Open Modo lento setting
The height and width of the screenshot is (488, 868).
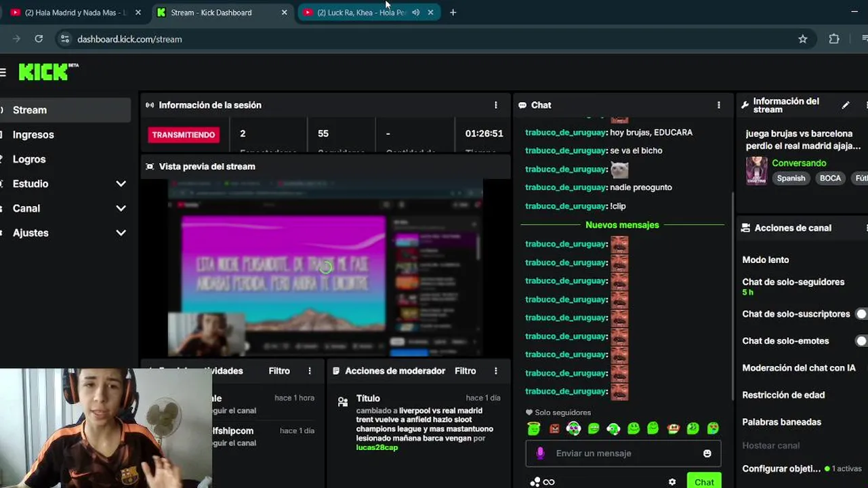coord(766,260)
